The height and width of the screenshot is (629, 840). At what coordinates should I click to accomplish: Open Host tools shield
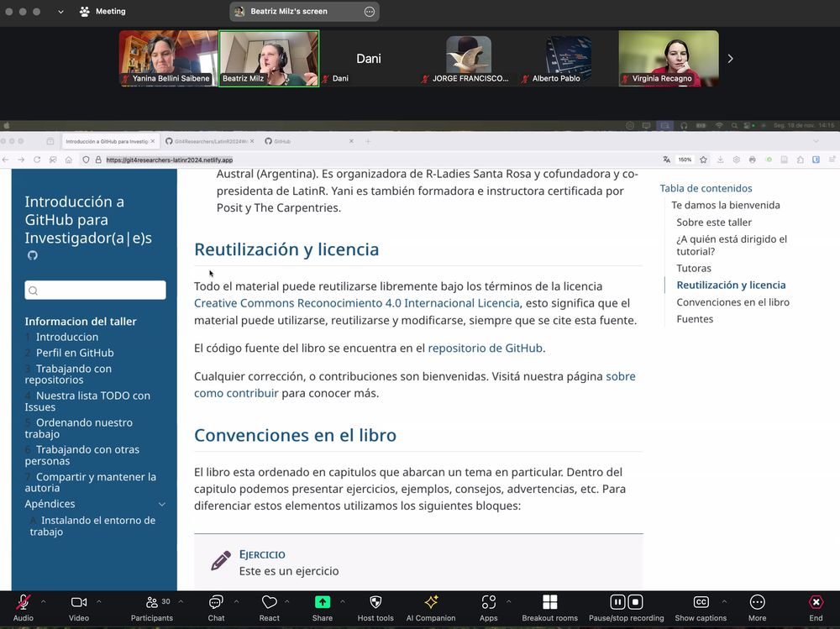[x=375, y=607]
